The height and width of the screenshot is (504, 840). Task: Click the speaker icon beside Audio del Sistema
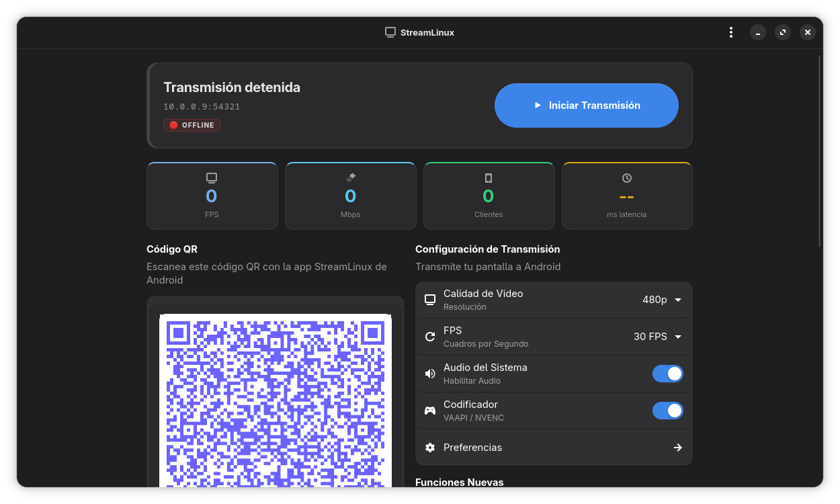(430, 374)
